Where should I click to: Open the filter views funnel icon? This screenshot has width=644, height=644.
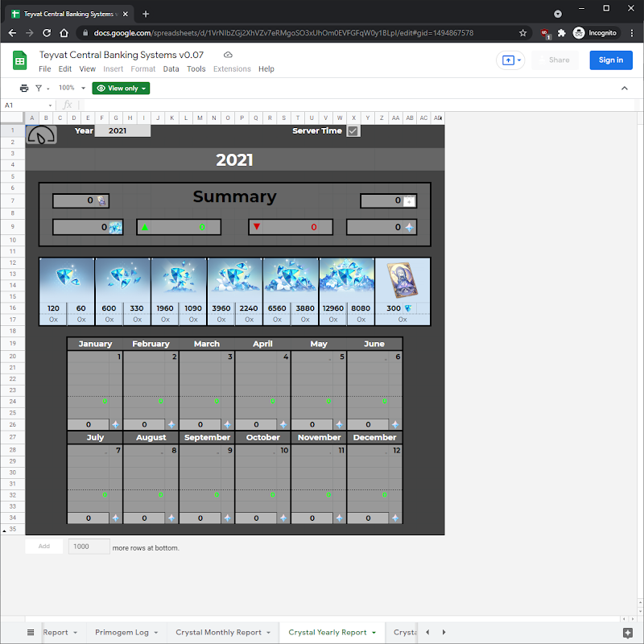(39, 88)
